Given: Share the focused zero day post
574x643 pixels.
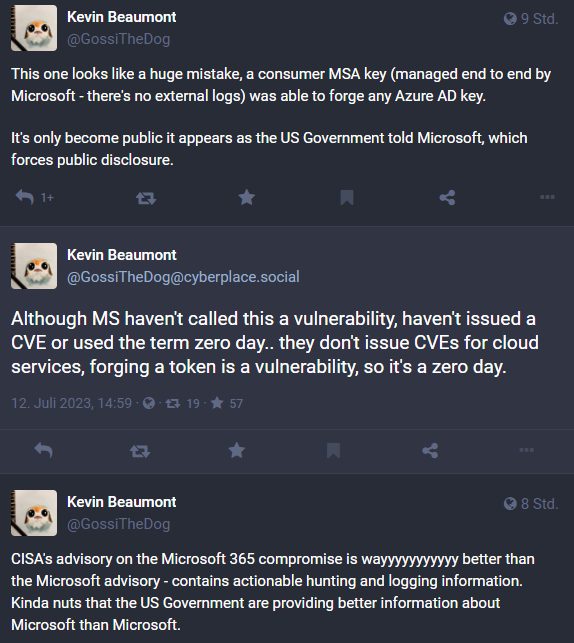Looking at the screenshot, I should click(x=430, y=450).
